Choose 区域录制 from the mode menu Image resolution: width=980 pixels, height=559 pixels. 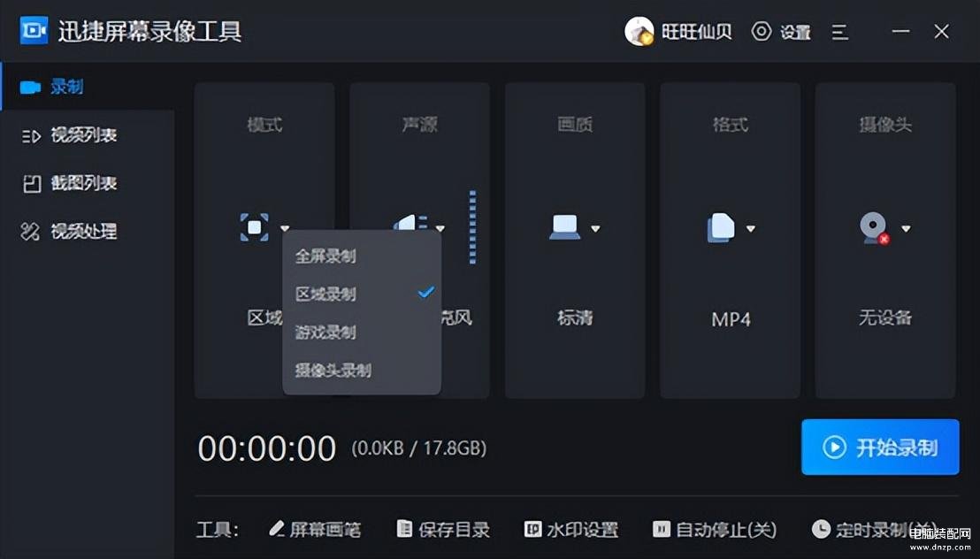(x=362, y=294)
